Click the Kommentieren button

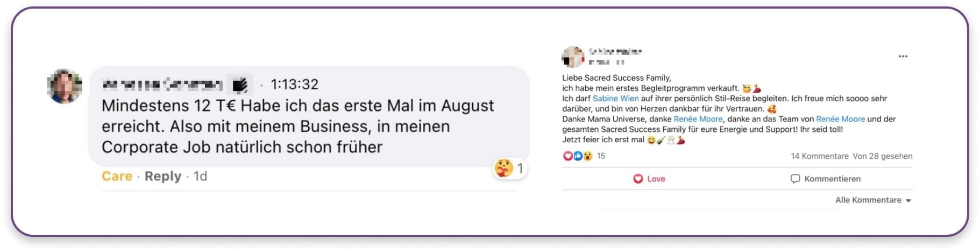pyautogui.click(x=826, y=179)
